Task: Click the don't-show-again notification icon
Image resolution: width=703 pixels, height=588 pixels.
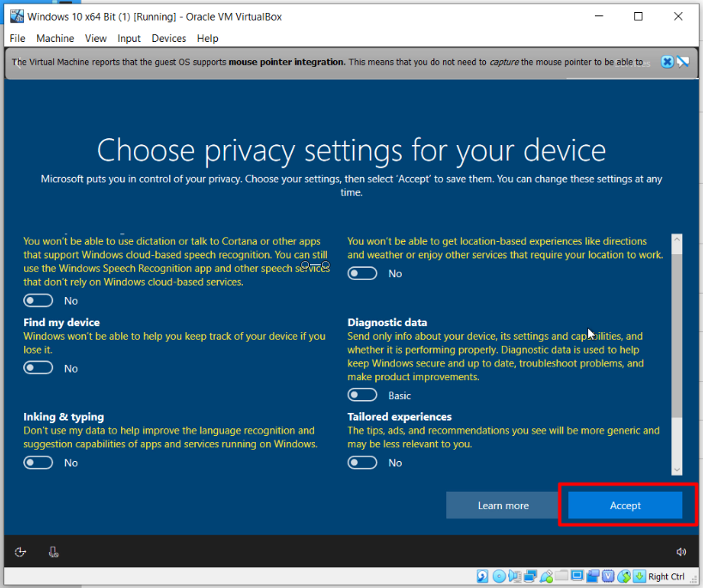Action: pyautogui.click(x=683, y=62)
